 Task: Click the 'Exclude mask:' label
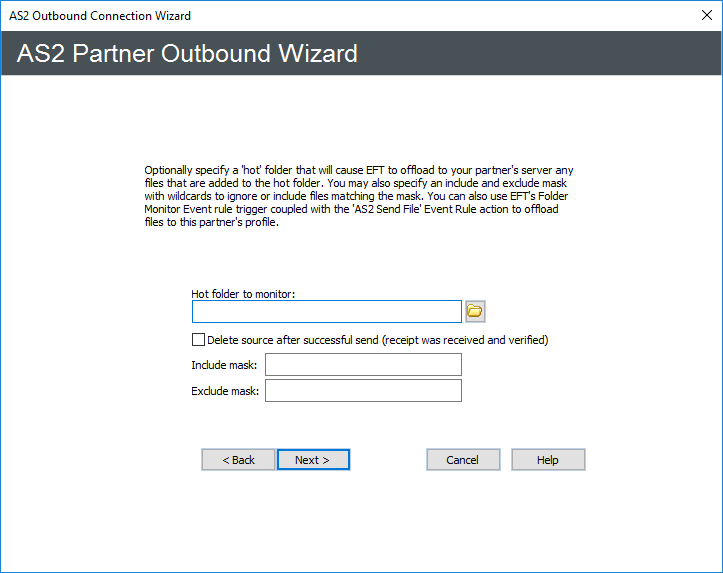click(x=225, y=391)
